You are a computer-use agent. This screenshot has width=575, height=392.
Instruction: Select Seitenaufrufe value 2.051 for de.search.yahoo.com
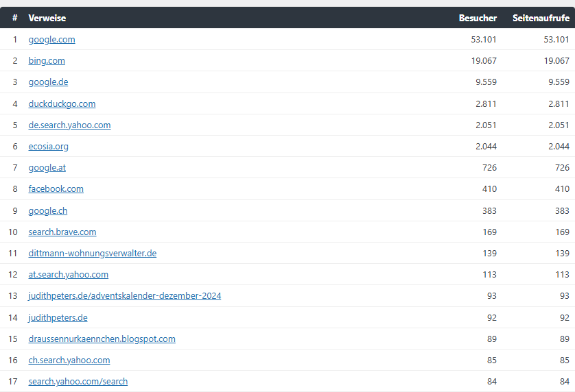coord(559,125)
